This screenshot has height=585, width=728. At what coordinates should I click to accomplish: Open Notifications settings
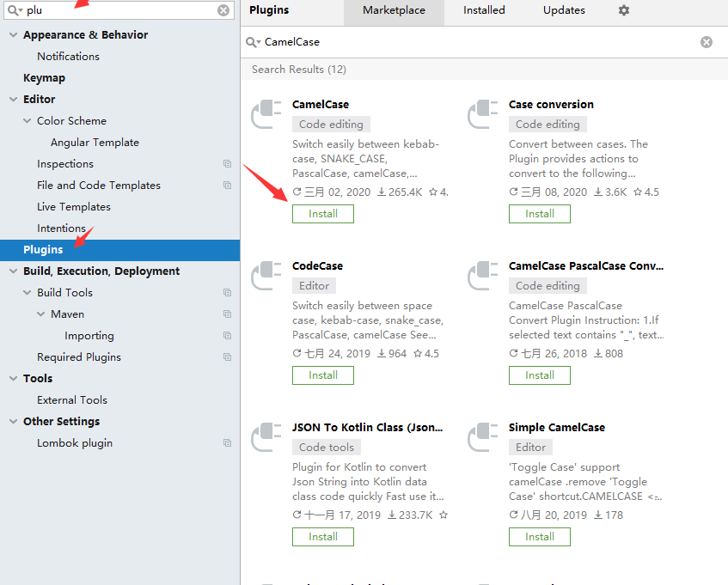tap(68, 56)
